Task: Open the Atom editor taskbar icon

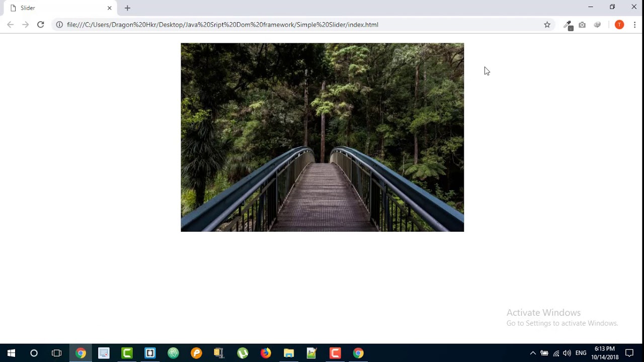Action: pos(173,353)
